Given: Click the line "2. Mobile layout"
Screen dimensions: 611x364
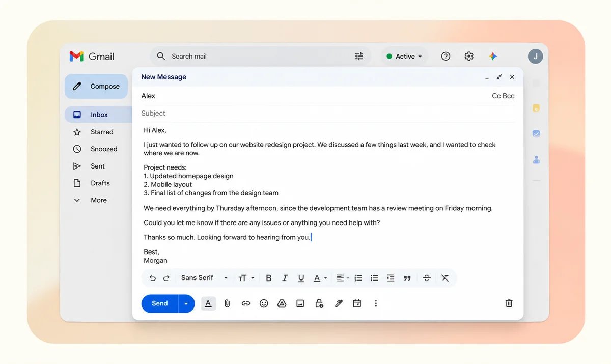Looking at the screenshot, I should click(168, 184).
